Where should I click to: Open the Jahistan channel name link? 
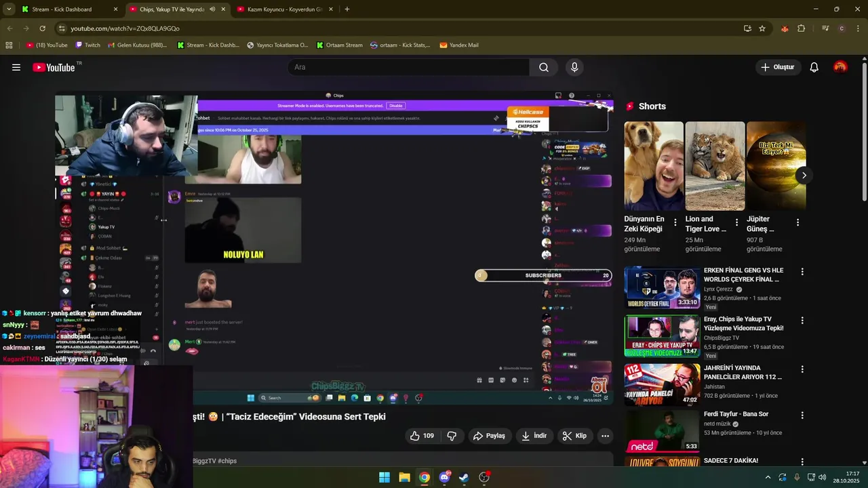pyautogui.click(x=714, y=386)
